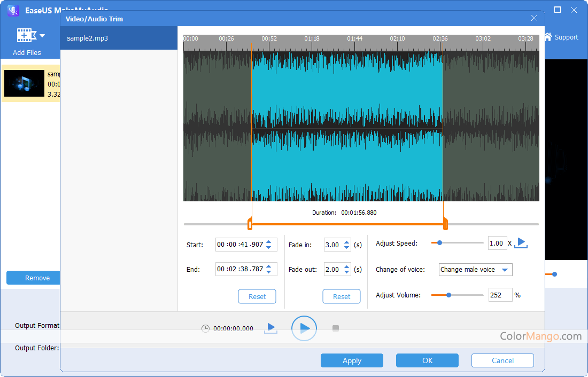Decrease End time with down arrow

click(x=268, y=272)
